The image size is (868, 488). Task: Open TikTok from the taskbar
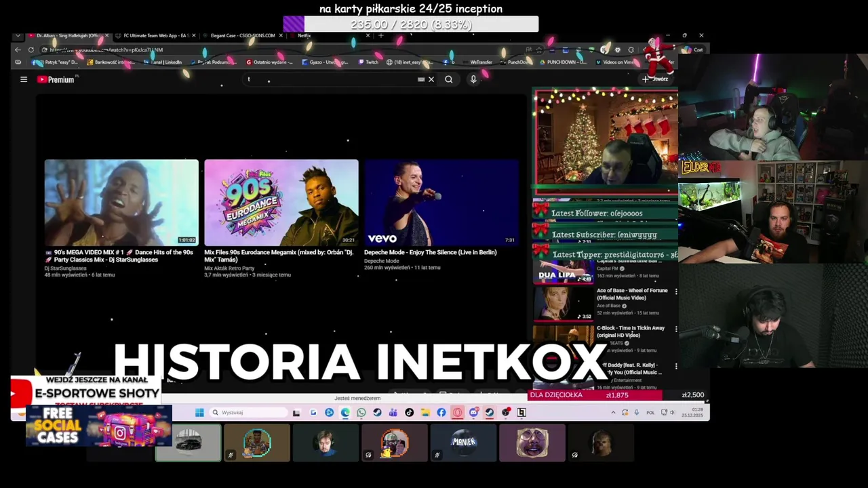pos(409,412)
